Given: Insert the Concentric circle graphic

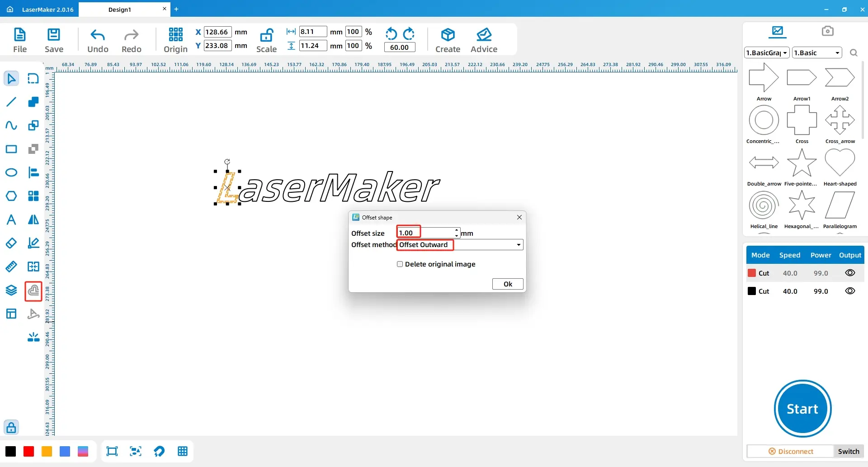Looking at the screenshot, I should point(764,124).
